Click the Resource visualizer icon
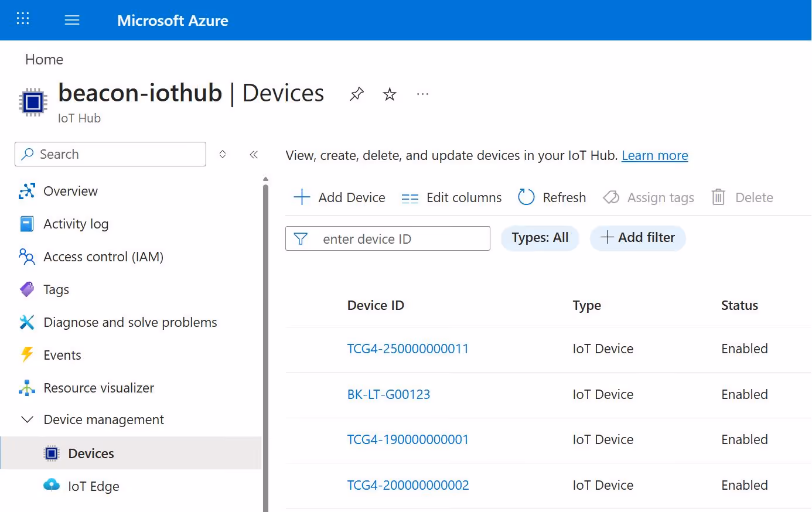 click(27, 388)
